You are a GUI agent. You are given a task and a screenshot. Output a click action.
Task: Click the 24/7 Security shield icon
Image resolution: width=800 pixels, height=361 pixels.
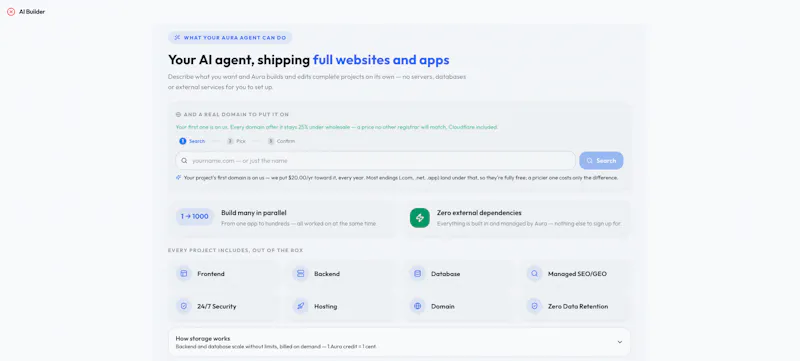coord(184,306)
